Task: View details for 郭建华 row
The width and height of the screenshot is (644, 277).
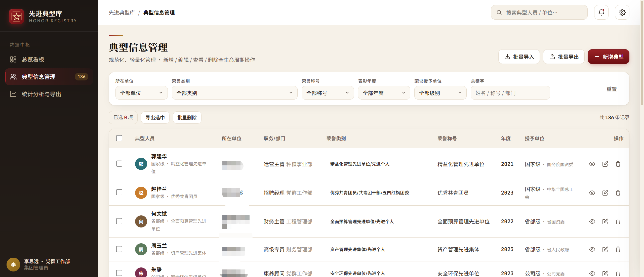Action: pos(592,164)
